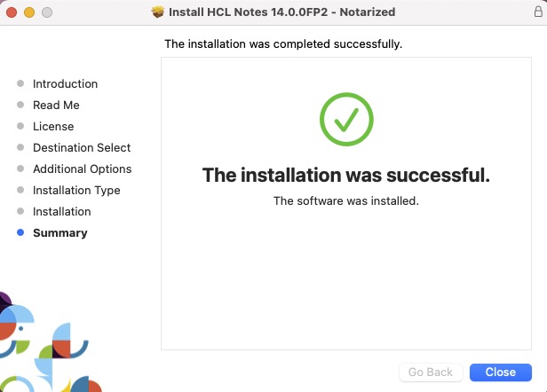Select the Introduction step in the sidebar
This screenshot has height=392, width=547.
pos(65,84)
